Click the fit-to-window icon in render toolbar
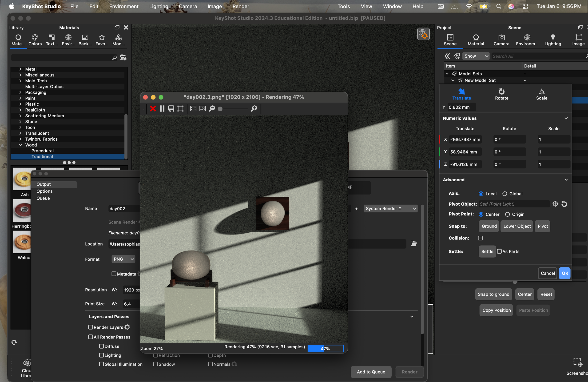The image size is (588, 382). point(193,108)
